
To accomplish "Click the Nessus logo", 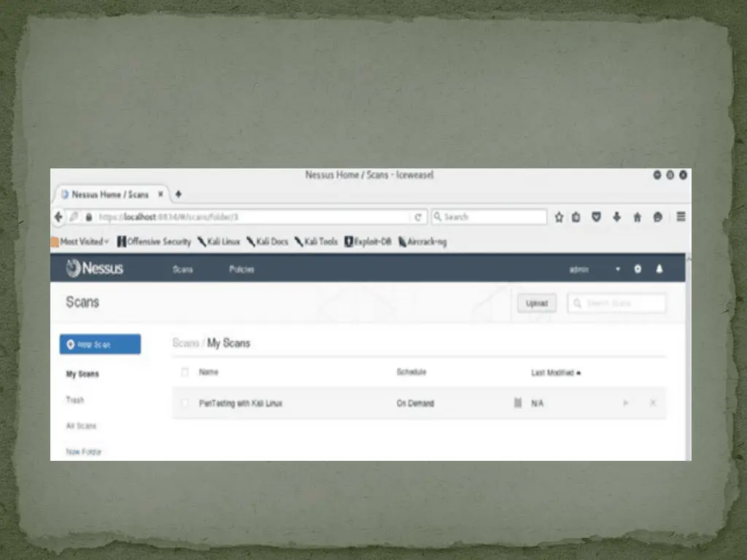I will (94, 268).
